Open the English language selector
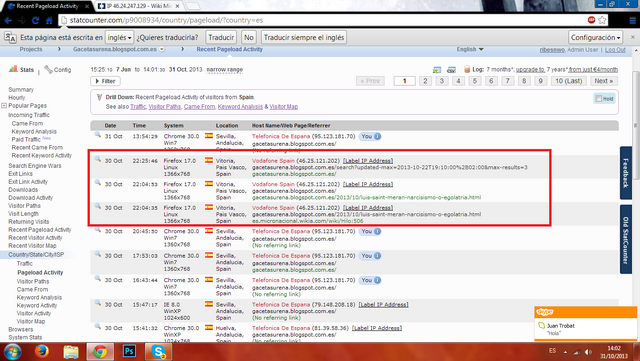 click(x=470, y=49)
